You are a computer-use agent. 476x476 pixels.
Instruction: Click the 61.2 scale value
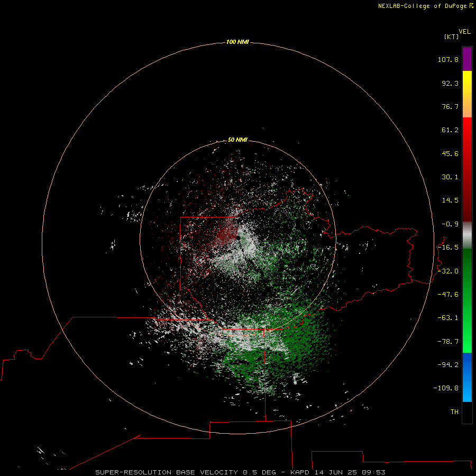point(450,130)
